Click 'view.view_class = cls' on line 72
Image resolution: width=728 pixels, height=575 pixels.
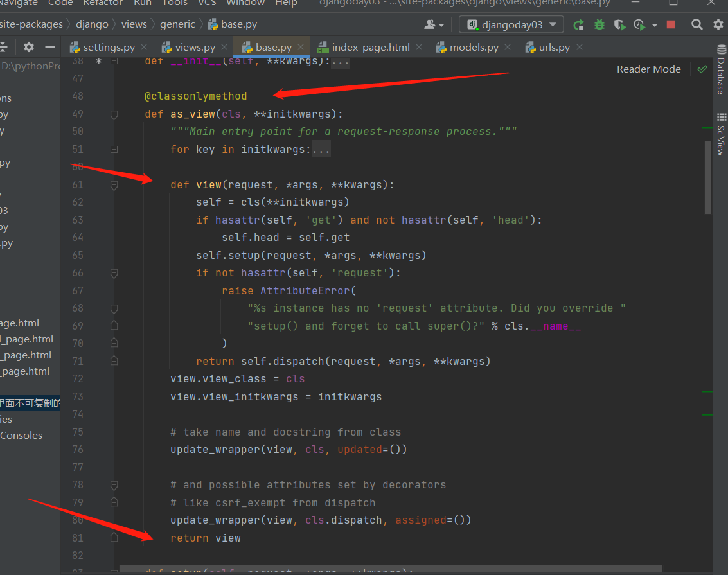(237, 379)
